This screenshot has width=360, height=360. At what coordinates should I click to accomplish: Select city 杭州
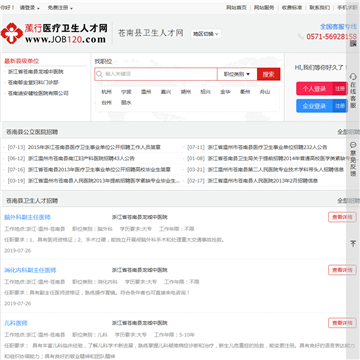coord(107,92)
